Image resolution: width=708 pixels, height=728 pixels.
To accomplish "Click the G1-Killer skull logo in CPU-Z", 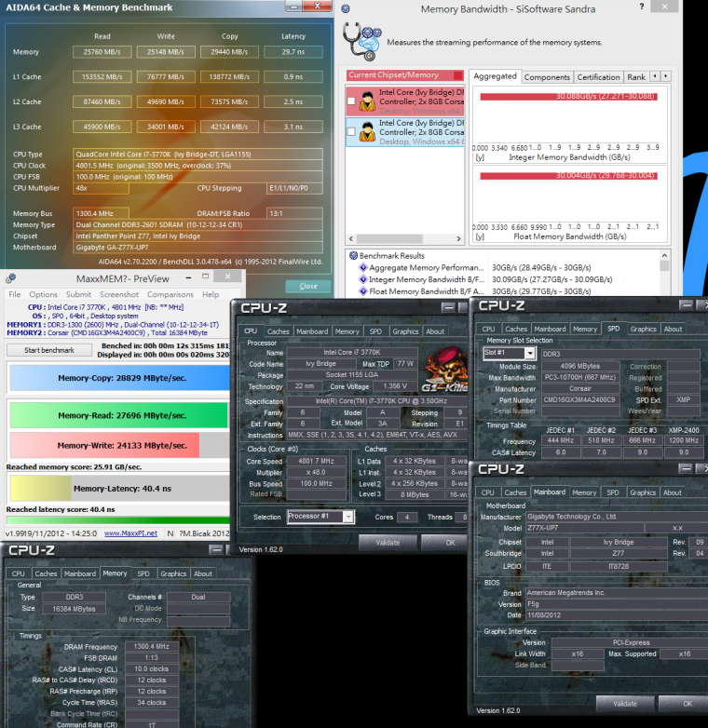I will click(444, 370).
